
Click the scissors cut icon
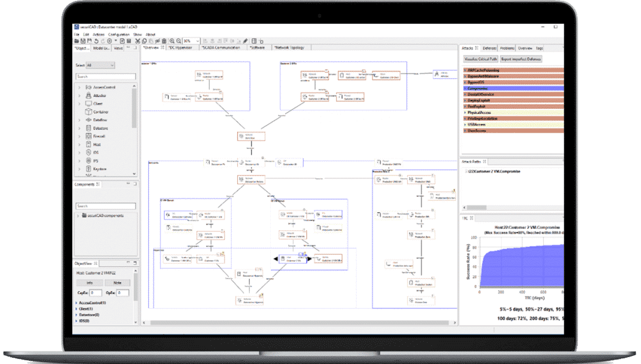pos(138,41)
